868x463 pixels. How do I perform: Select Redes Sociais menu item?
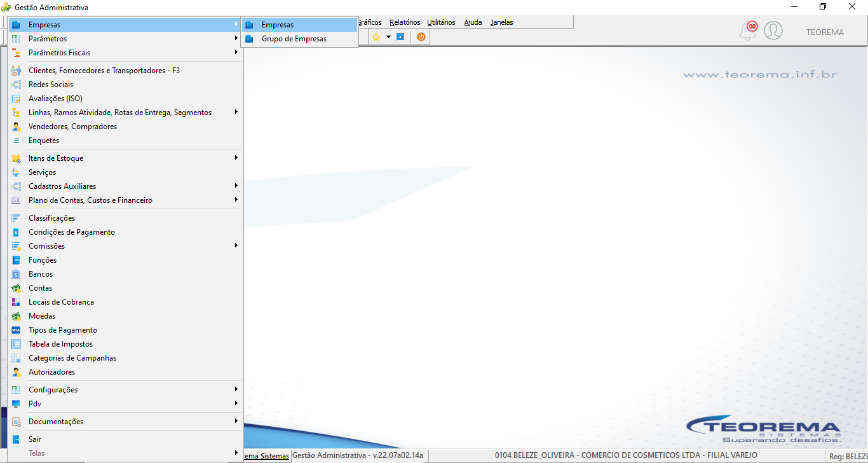pos(125,85)
